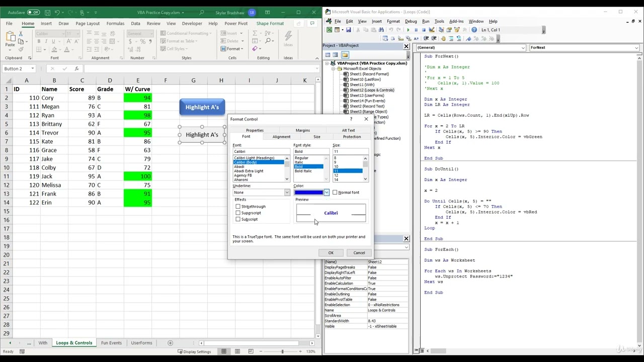Image resolution: width=644 pixels, height=362 pixels.
Task: Click the Reset stop icon in VBA toolbar
Action: pyautogui.click(x=423, y=30)
